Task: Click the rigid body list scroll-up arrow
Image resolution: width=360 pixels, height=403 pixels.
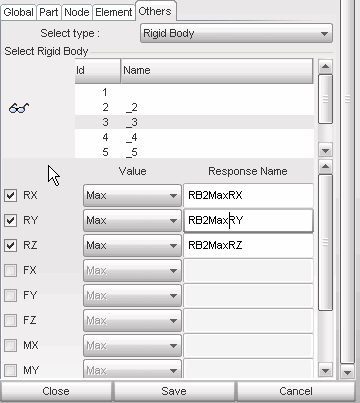Action: pos(325,67)
